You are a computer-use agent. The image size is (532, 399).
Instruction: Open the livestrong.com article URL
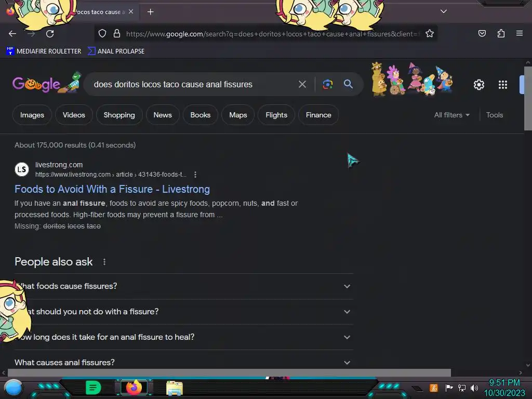point(111,175)
